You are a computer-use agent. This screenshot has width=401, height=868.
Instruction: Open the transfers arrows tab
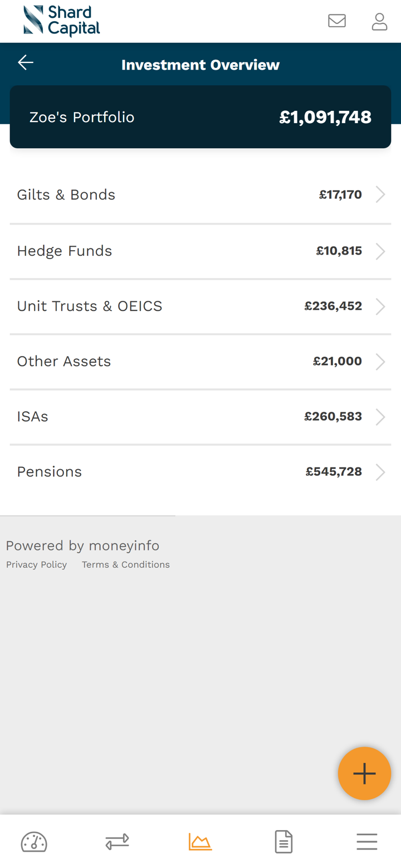click(117, 842)
